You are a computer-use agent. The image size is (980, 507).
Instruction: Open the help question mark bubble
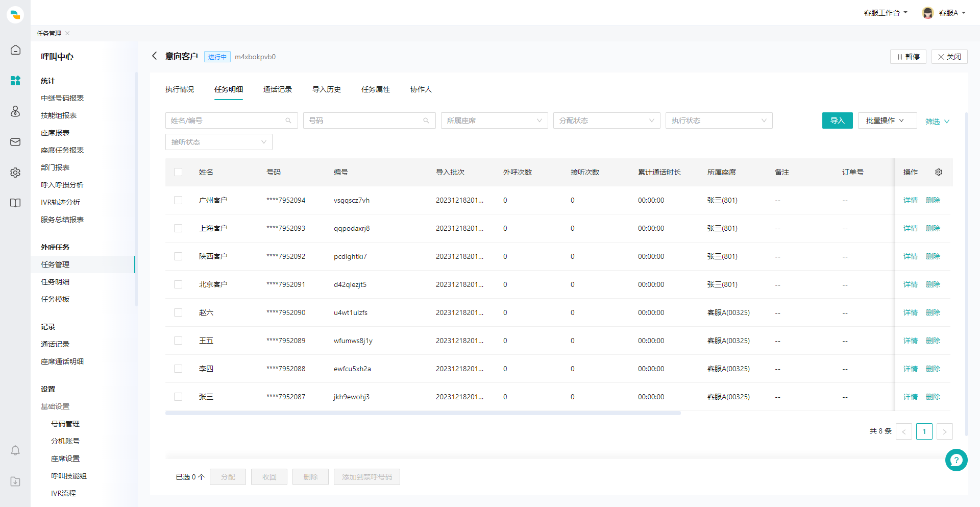tap(956, 460)
